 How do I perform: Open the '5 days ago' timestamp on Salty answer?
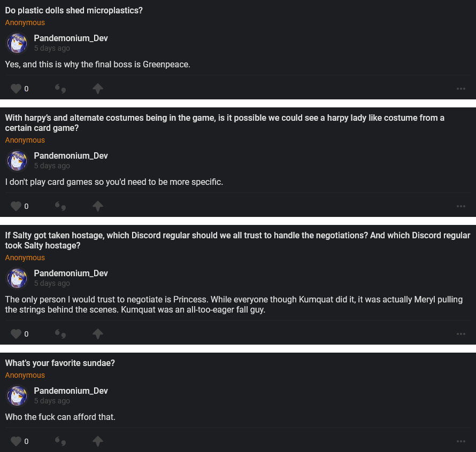(52, 283)
